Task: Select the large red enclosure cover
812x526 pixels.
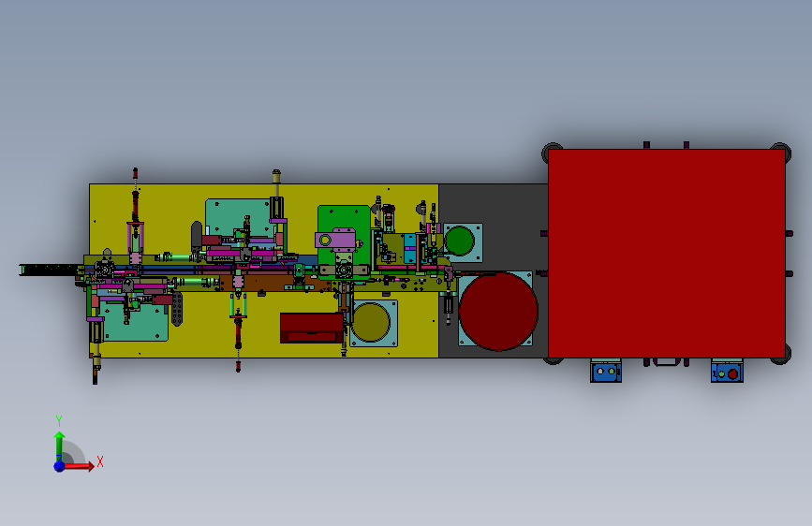Action: (667, 254)
